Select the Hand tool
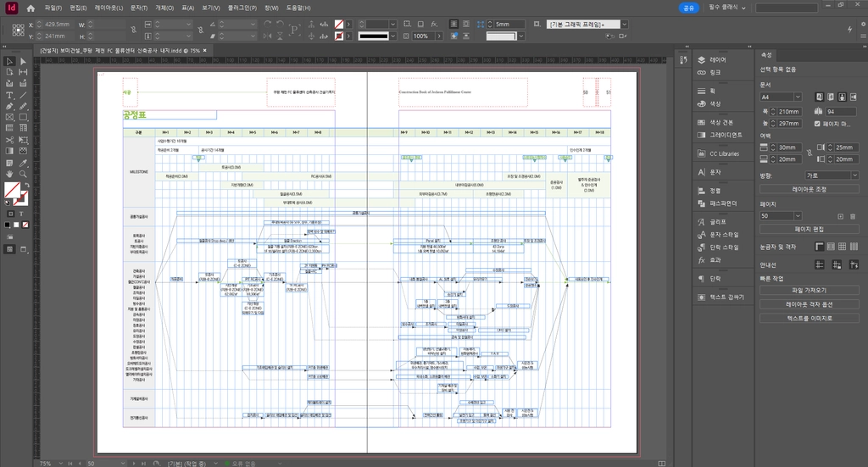The image size is (868, 467). (9, 175)
